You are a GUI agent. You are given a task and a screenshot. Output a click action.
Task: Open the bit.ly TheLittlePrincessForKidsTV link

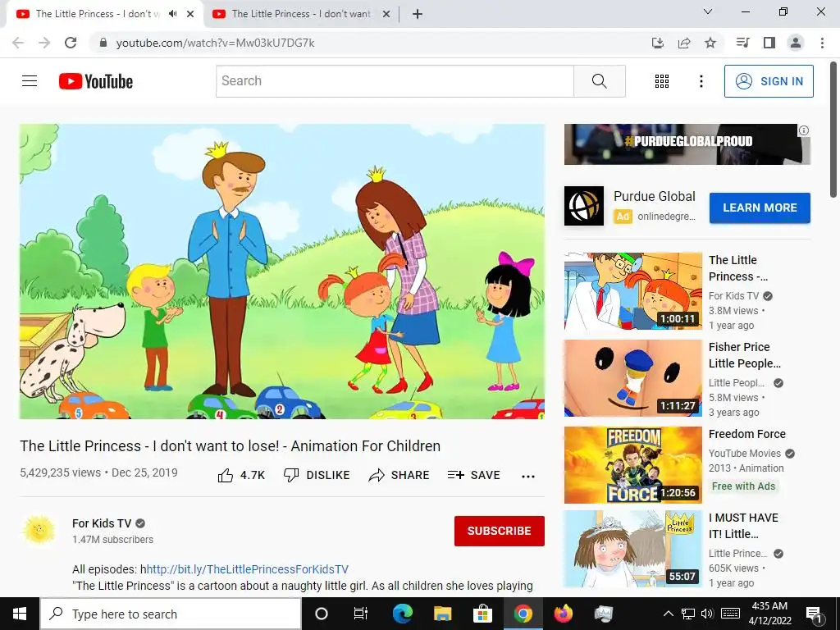[248, 569]
